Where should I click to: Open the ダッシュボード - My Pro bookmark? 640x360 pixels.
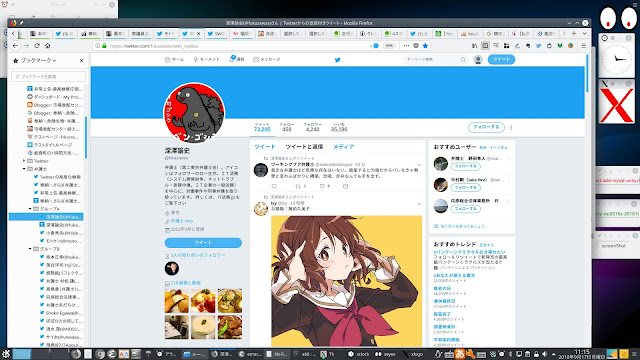pos(54,97)
